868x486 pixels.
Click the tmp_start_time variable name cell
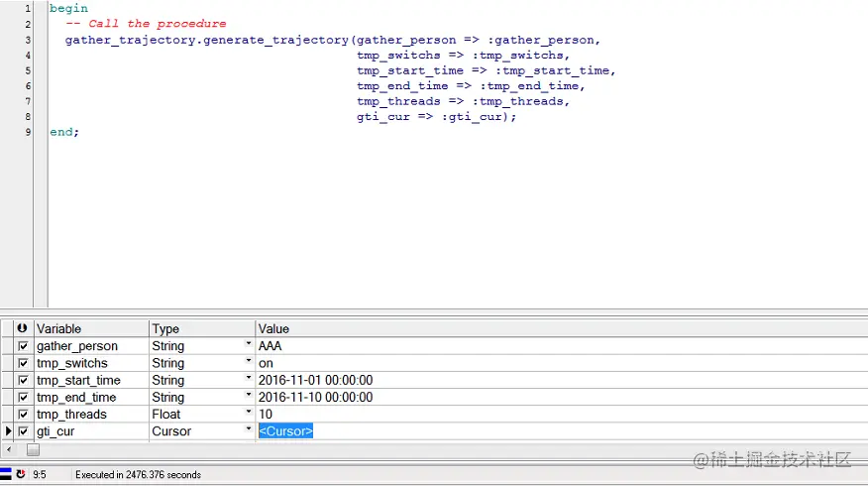pos(91,380)
